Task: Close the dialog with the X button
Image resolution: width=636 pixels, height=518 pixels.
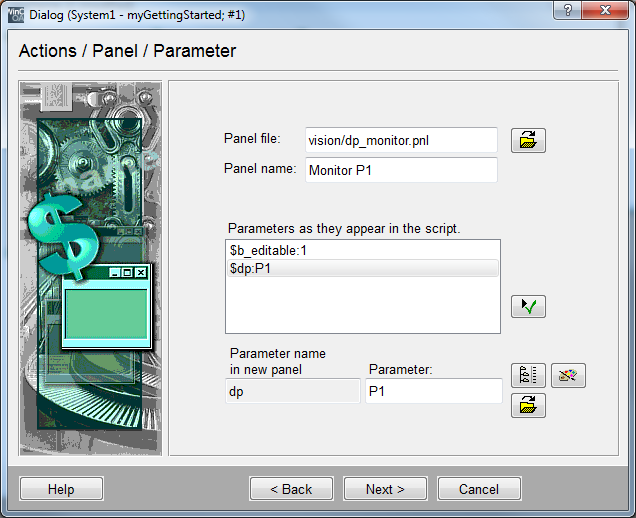Action: pos(606,12)
